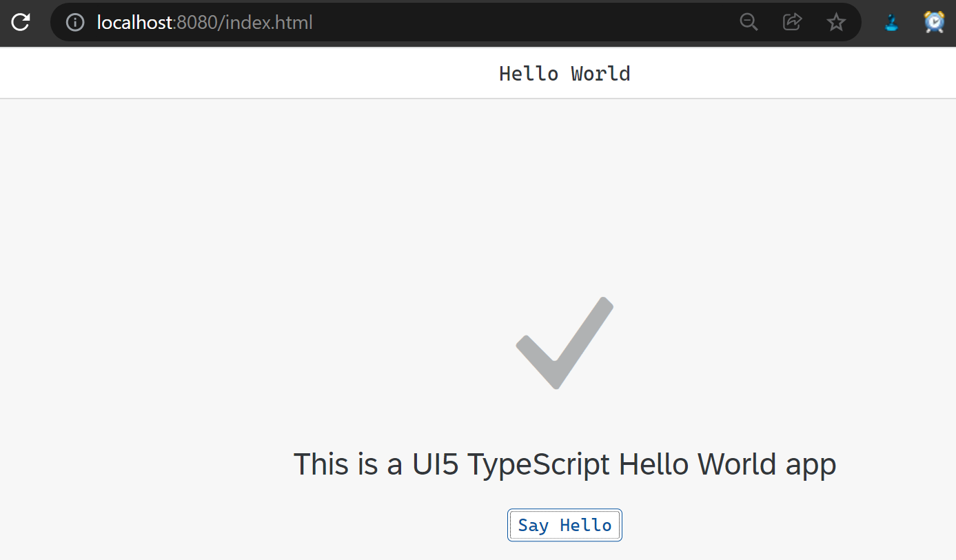Open the site information icon
This screenshot has height=560, width=956.
tap(74, 23)
